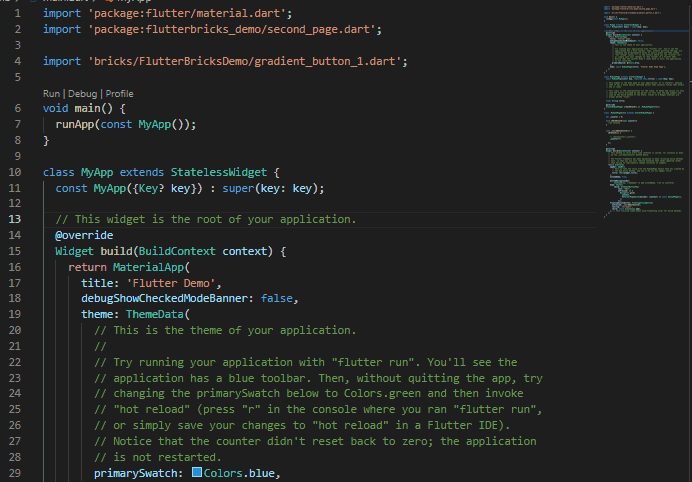Click the Widget return type on line 15

(x=74, y=251)
